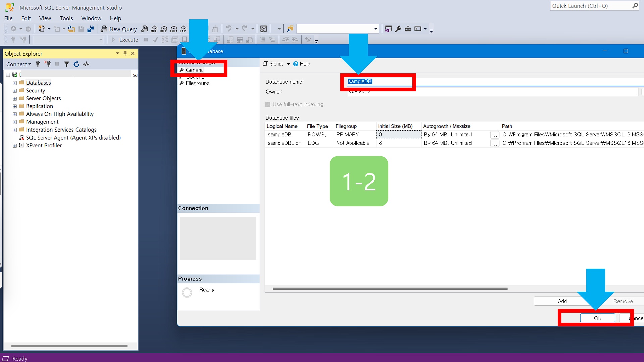Click the Properties wrench icon
Viewport: 644px width, 362px height.
pyautogui.click(x=398, y=29)
